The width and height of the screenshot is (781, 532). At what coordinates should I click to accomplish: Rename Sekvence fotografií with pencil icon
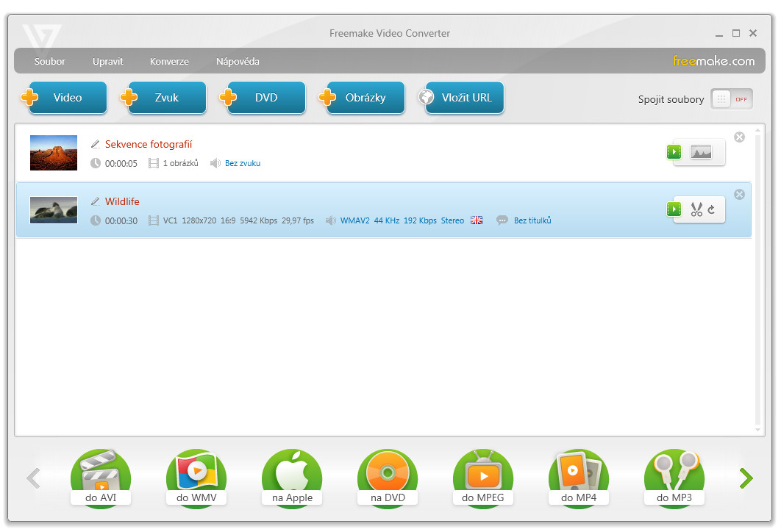click(95, 144)
